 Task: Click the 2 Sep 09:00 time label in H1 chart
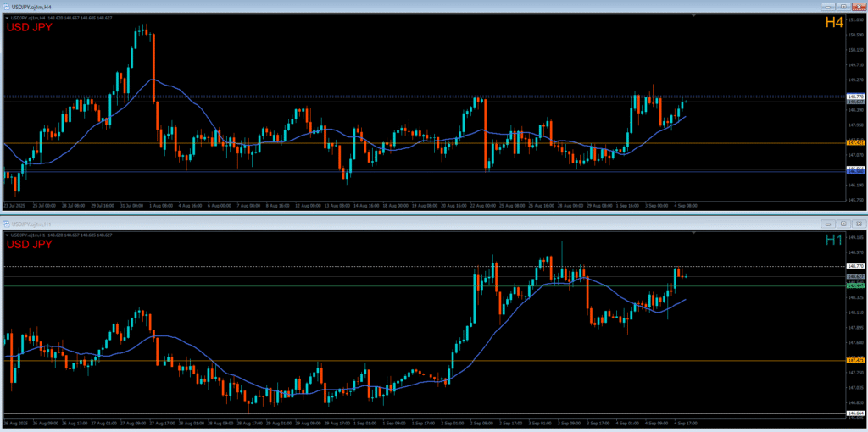pyautogui.click(x=482, y=423)
